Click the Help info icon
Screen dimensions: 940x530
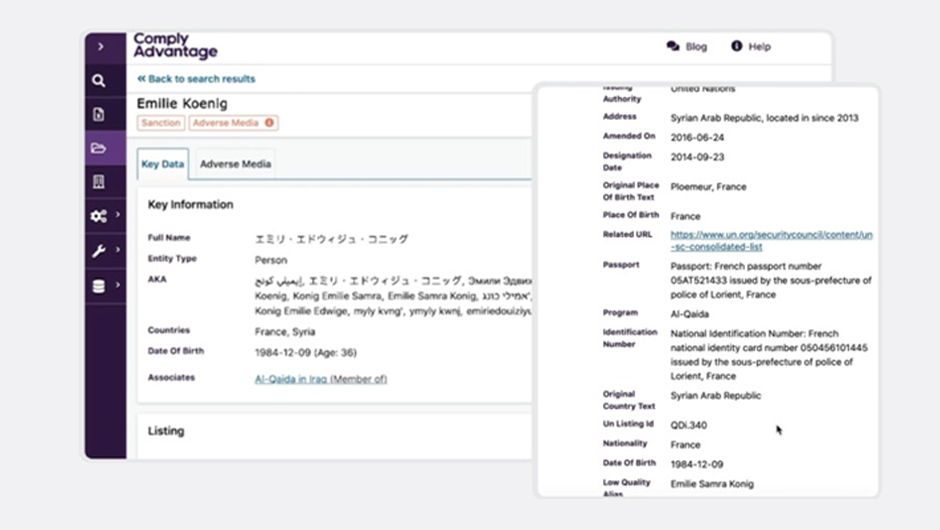[737, 46]
